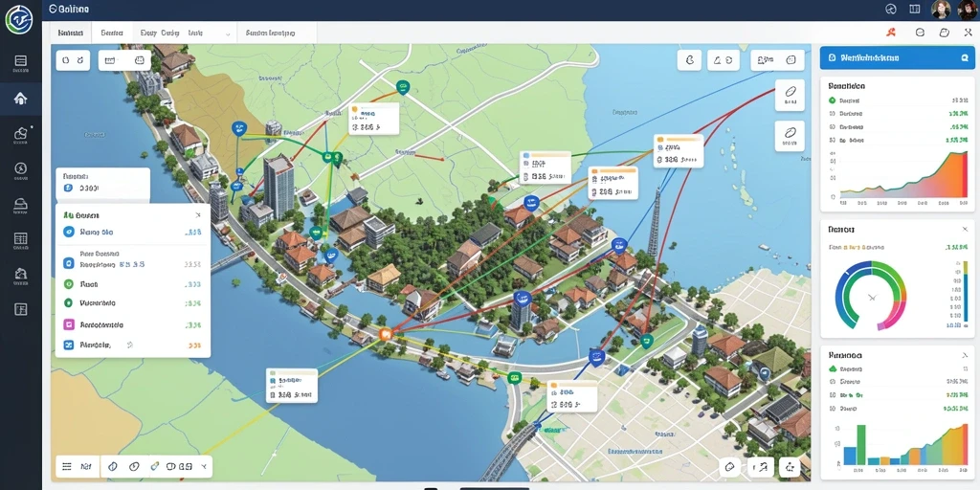The width and height of the screenshot is (980, 490).
Task: Click the blue header button in right panel
Action: click(x=897, y=57)
